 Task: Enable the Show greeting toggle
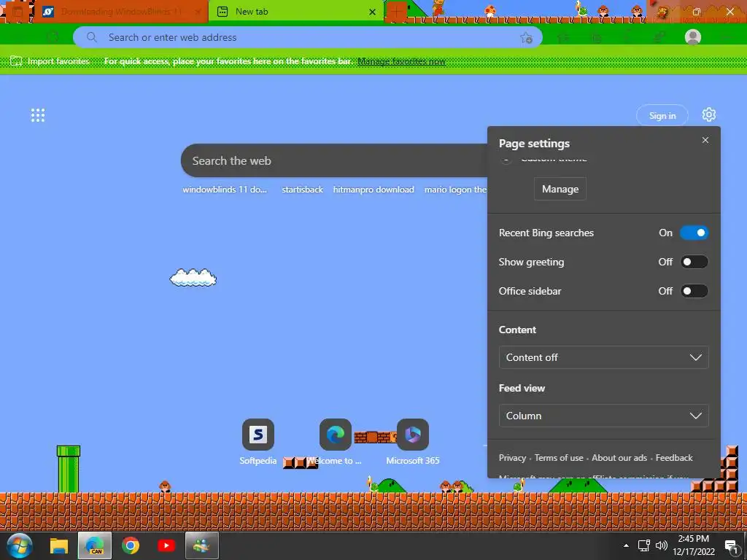(694, 262)
